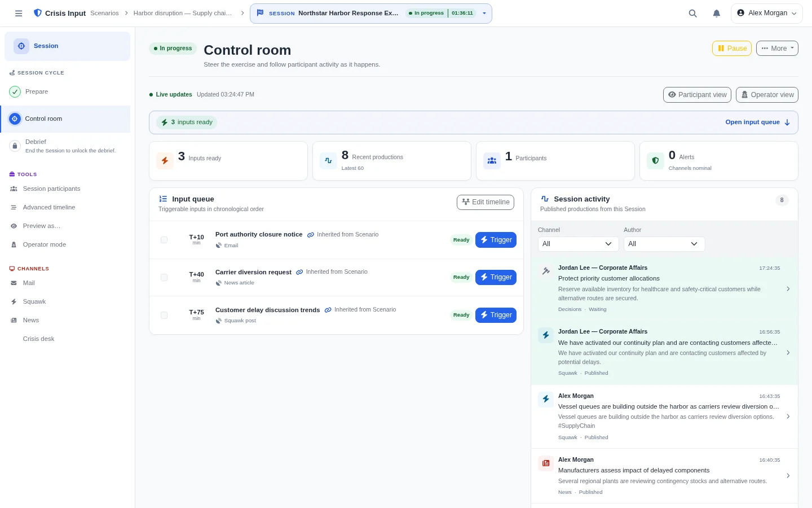Click the 3 inputs ready badge
Screen dimensions: 812x508
point(187,122)
